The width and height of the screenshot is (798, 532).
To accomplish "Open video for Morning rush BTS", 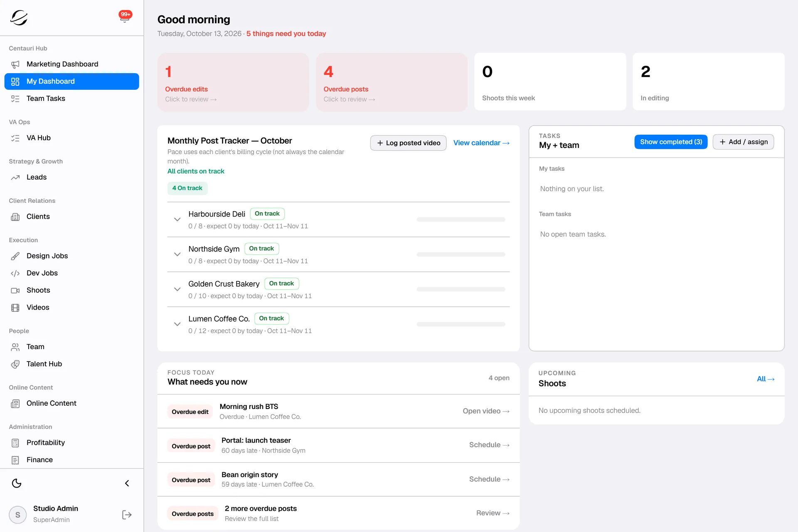I will tap(486, 411).
